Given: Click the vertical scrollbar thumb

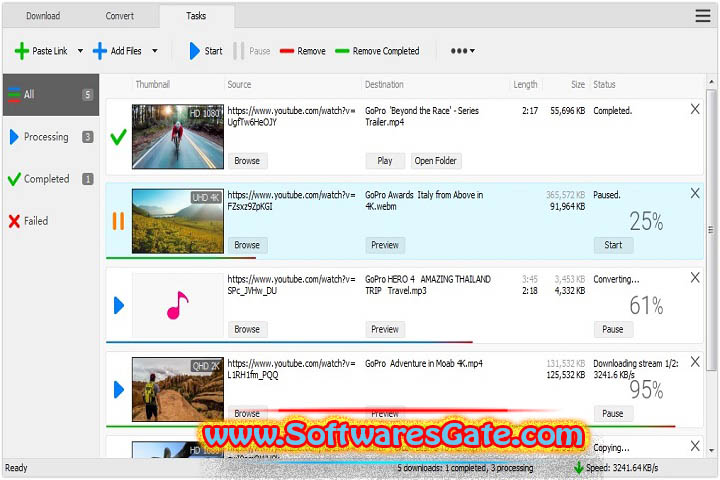Looking at the screenshot, I should pyautogui.click(x=711, y=228).
